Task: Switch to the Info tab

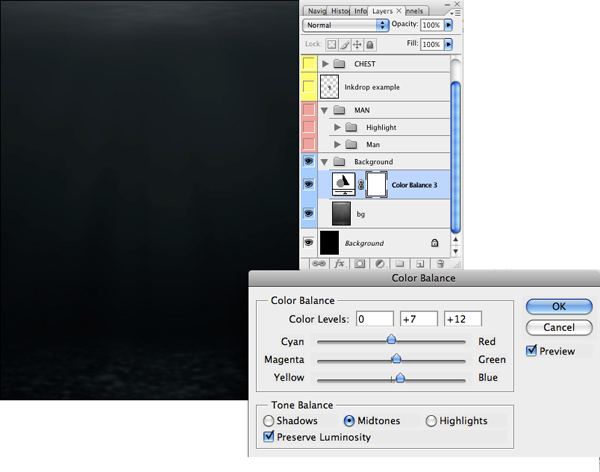Action: pos(359,9)
